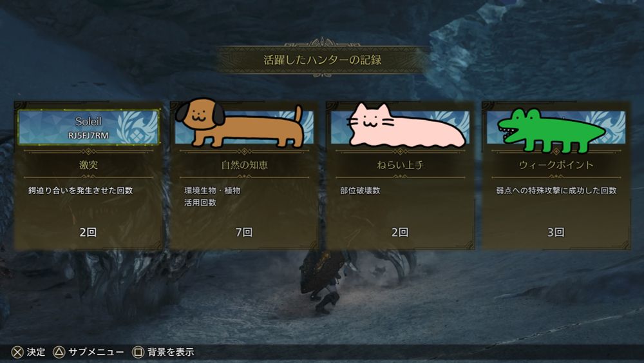Click the green crocodile sticker
This screenshot has height=363, width=644.
coord(552,131)
